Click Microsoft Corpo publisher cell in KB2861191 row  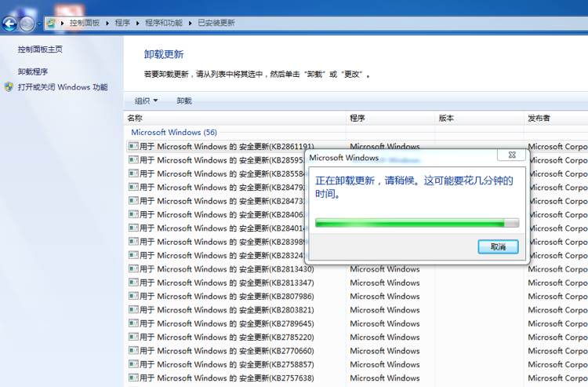pyautogui.click(x=557, y=146)
